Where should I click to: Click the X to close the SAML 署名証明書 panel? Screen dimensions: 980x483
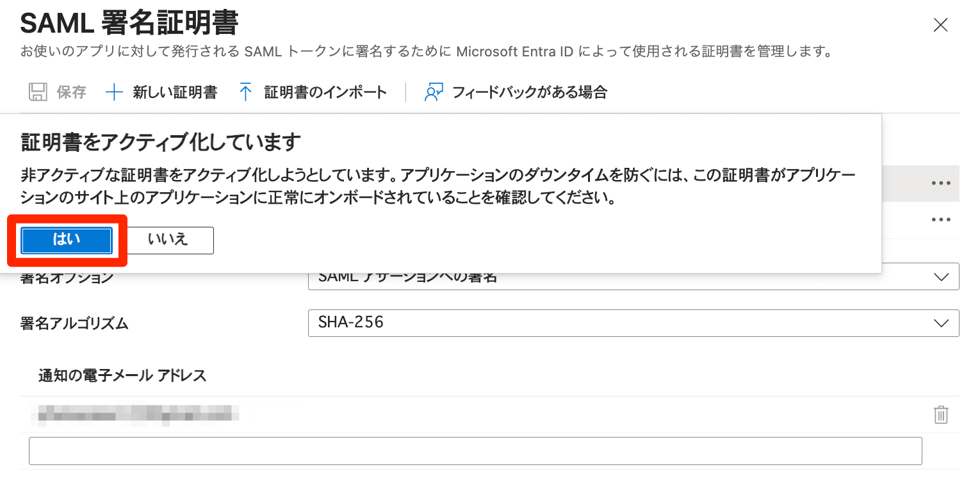(940, 25)
